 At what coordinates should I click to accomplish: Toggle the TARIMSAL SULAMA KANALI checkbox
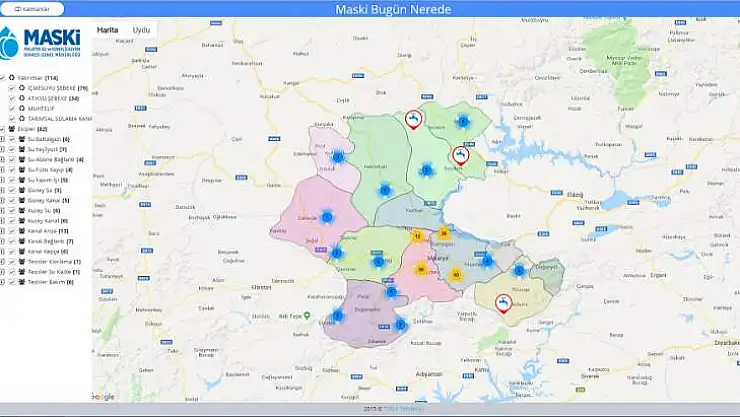coord(12,118)
